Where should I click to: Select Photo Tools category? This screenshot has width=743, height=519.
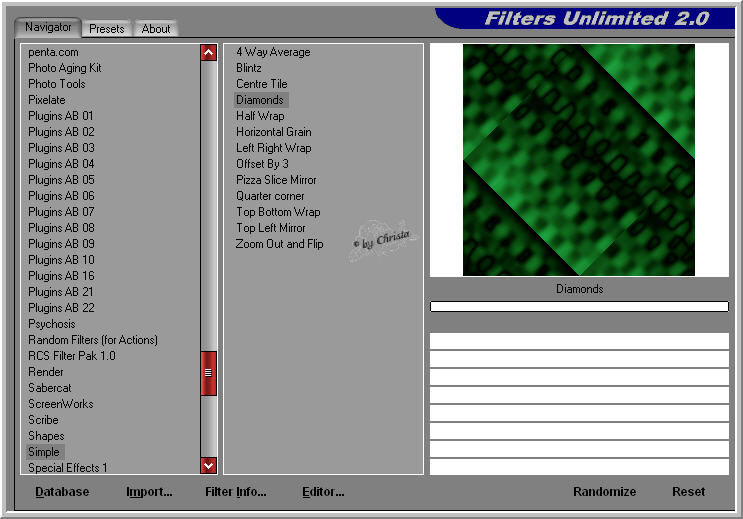(x=57, y=84)
